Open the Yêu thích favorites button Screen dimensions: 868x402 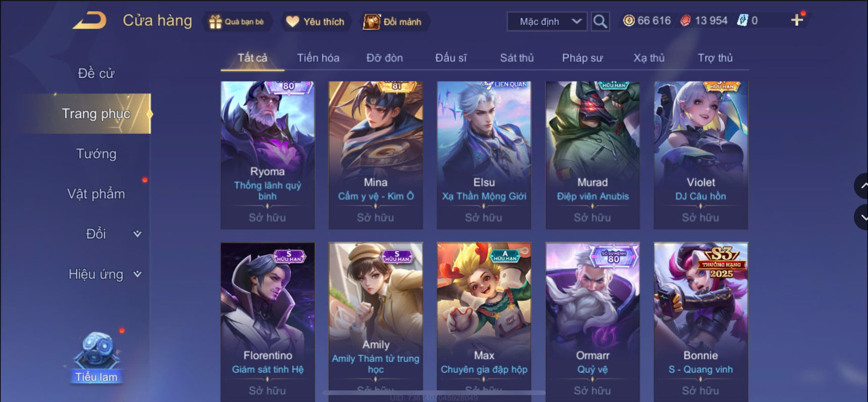pyautogui.click(x=315, y=22)
